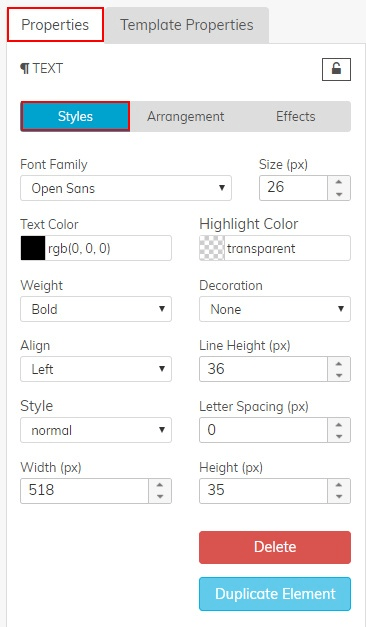This screenshot has height=627, width=366.
Task: Click the Duplicate Element button
Action: [275, 594]
